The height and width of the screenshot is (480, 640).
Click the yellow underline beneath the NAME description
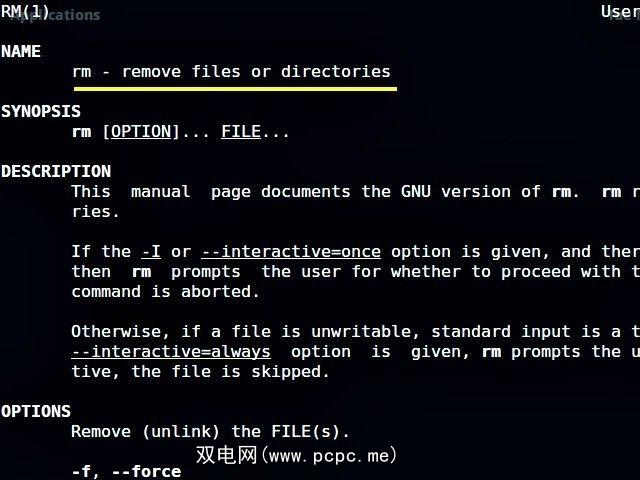click(x=235, y=88)
